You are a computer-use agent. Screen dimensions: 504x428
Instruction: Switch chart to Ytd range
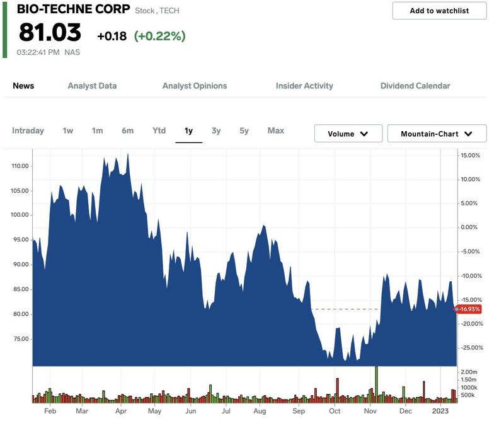tap(159, 130)
